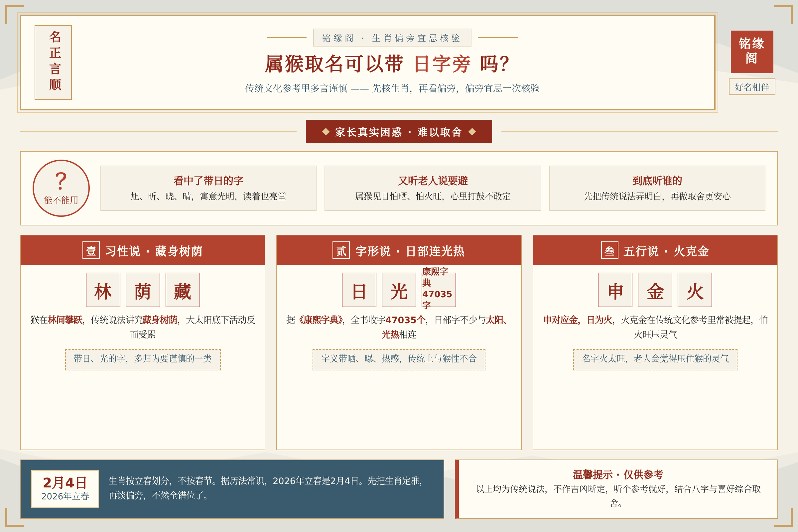Click the 好名相伴 tag
The height and width of the screenshot is (532, 798).
tap(752, 87)
